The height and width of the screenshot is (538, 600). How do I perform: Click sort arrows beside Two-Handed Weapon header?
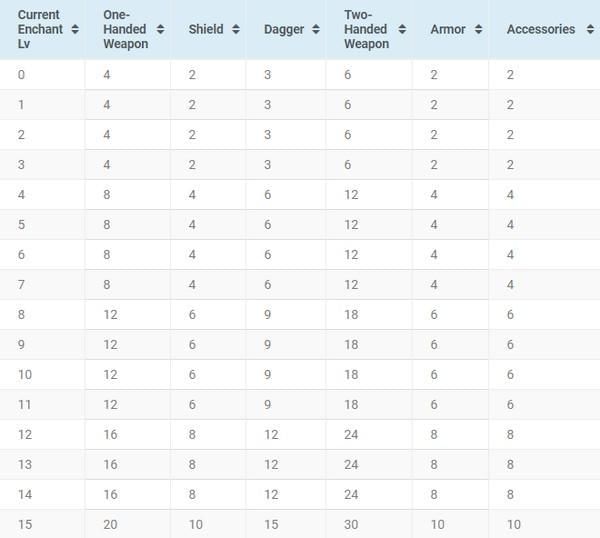[x=401, y=30]
